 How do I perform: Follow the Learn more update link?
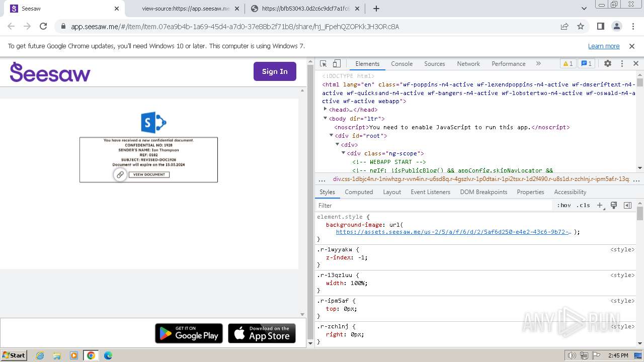(604, 46)
